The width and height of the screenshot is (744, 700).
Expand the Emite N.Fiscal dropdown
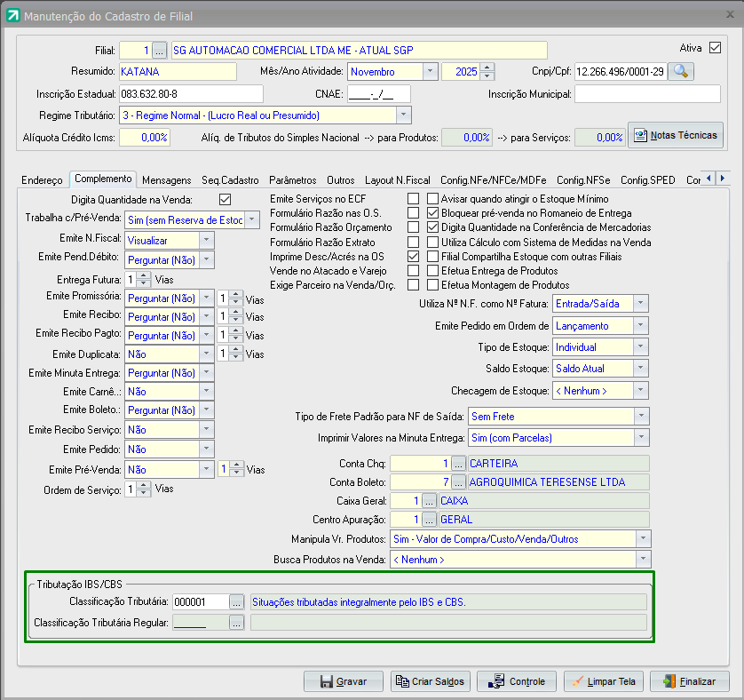tap(206, 241)
